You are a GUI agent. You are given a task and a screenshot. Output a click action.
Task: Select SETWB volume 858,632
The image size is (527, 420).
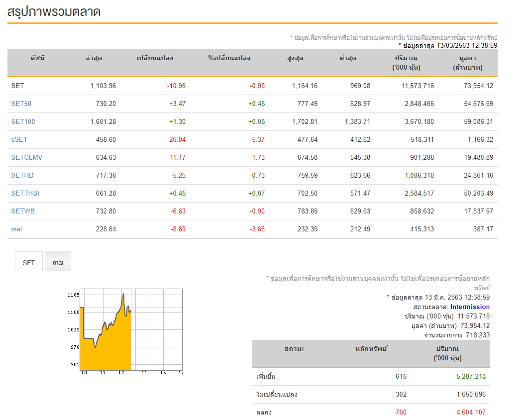(x=422, y=211)
